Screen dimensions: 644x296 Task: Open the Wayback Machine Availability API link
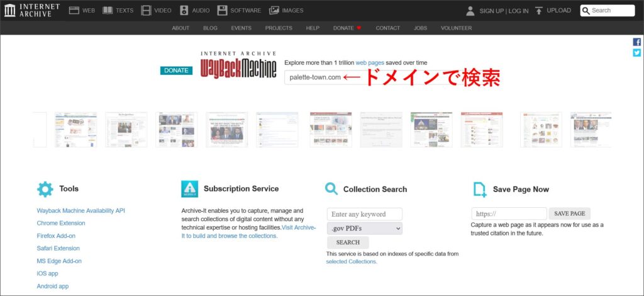[x=80, y=210]
